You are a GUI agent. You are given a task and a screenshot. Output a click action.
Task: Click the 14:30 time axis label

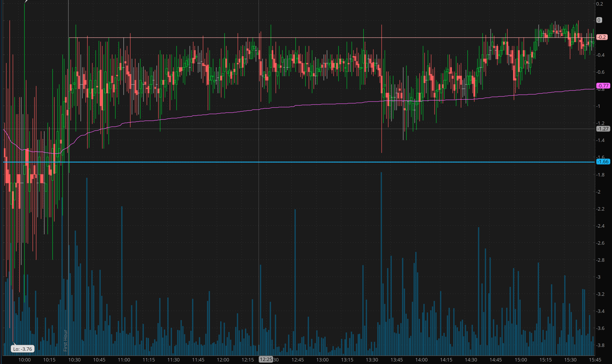(471, 360)
